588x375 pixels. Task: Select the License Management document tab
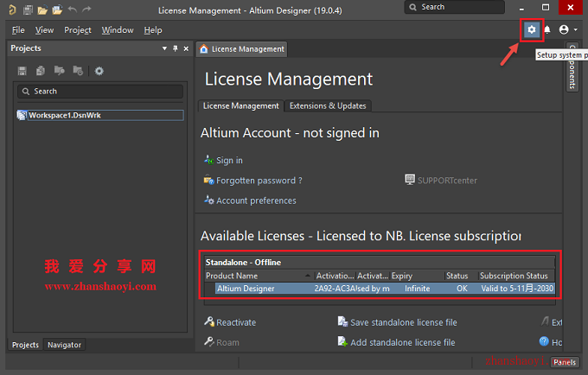[x=242, y=49]
